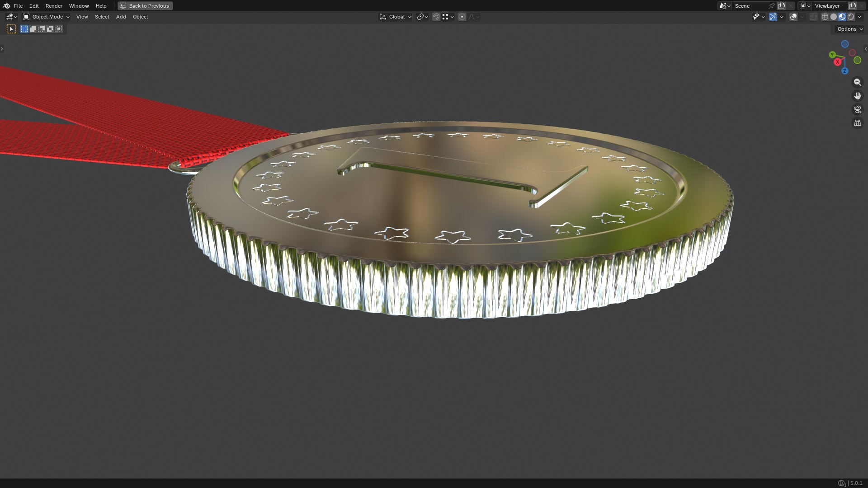Click the Z axis gizmo ball
The image size is (868, 488).
click(x=844, y=71)
